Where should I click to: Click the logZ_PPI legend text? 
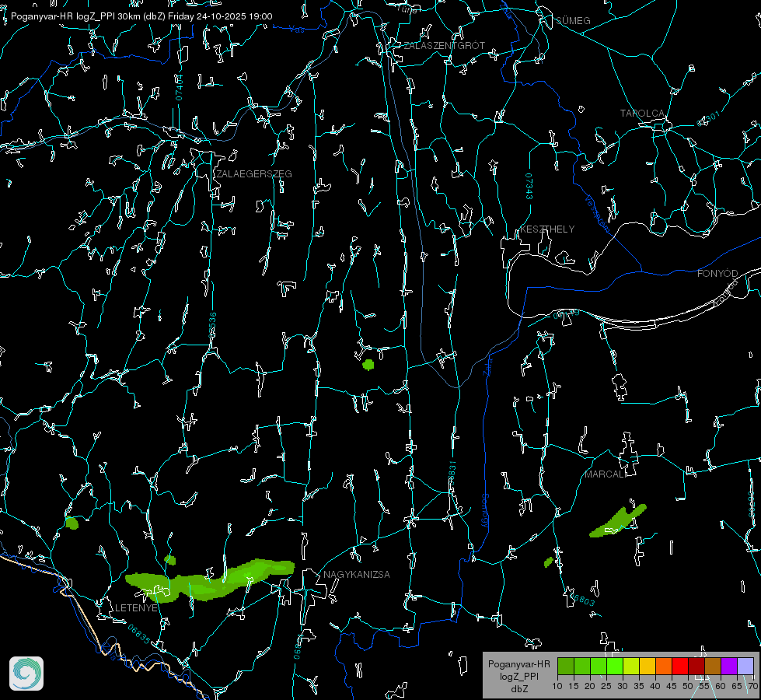click(518, 676)
